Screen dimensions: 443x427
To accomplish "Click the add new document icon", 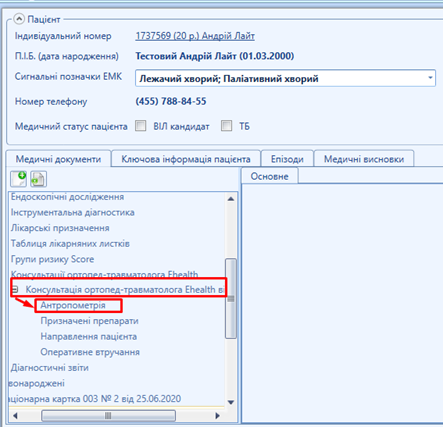I will [18, 179].
